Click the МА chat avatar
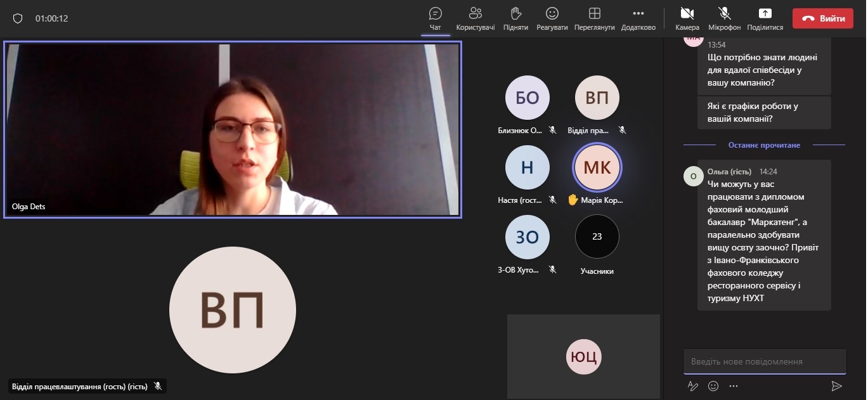The height and width of the screenshot is (400, 868). tap(694, 40)
